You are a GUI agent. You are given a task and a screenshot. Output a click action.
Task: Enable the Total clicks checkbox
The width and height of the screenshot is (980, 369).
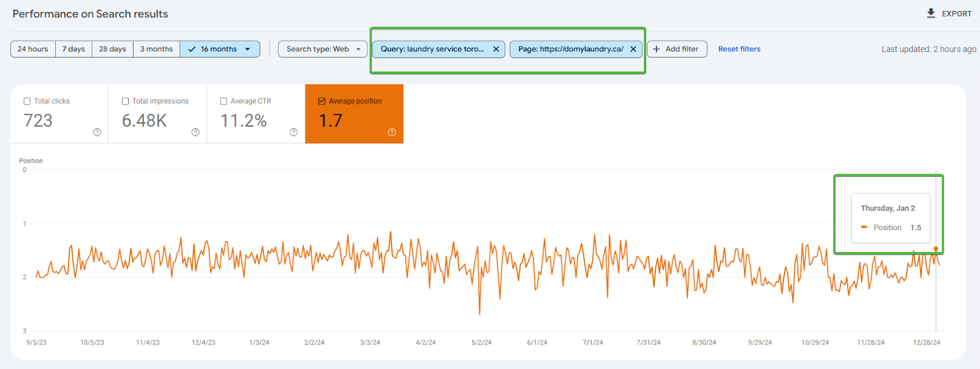(27, 102)
